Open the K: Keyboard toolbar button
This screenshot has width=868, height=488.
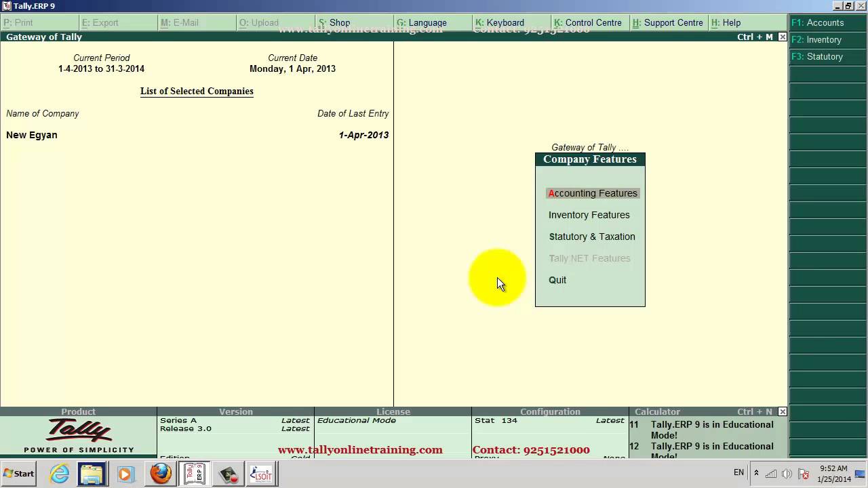tap(511, 22)
